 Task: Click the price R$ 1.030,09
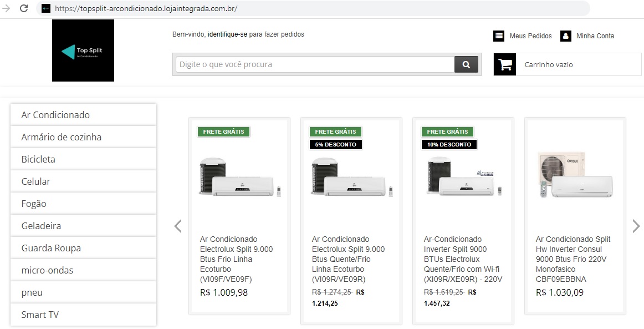(559, 292)
